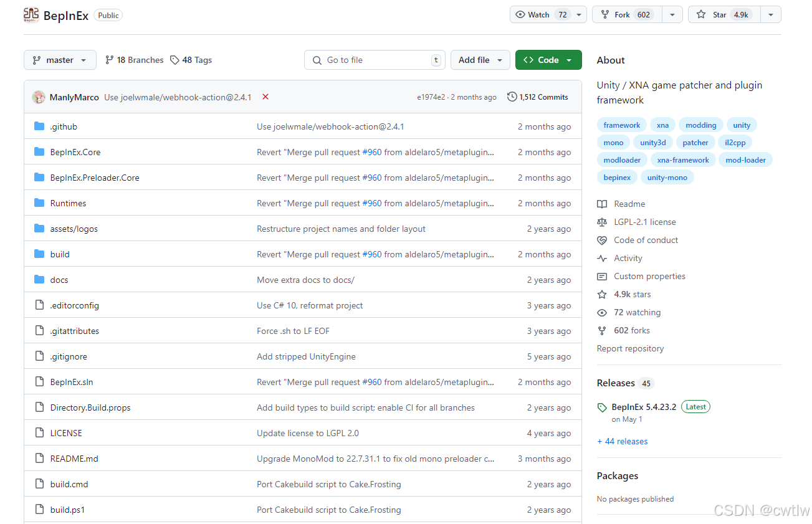Viewport: 812px width, 524px height.
Task: Click the release tag icon next to BepInEx 5.4.23.2
Action: [x=602, y=407]
